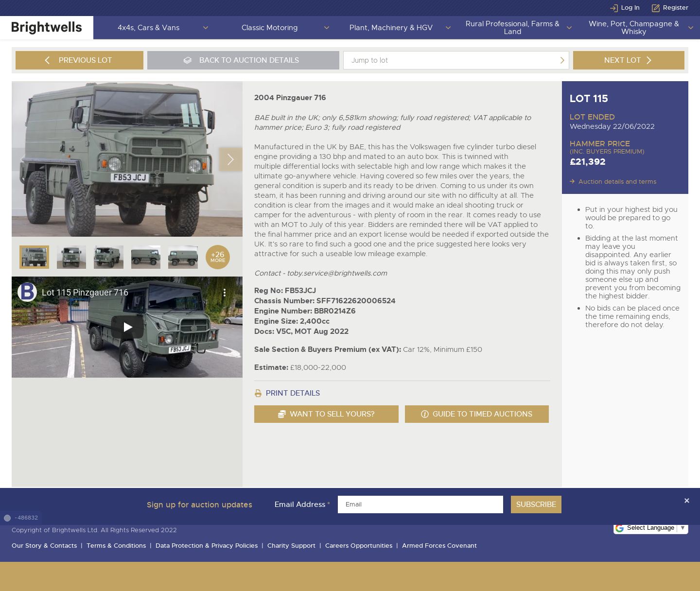Expand the Classic Motoring chevron
This screenshot has height=591, width=700.
(327, 28)
